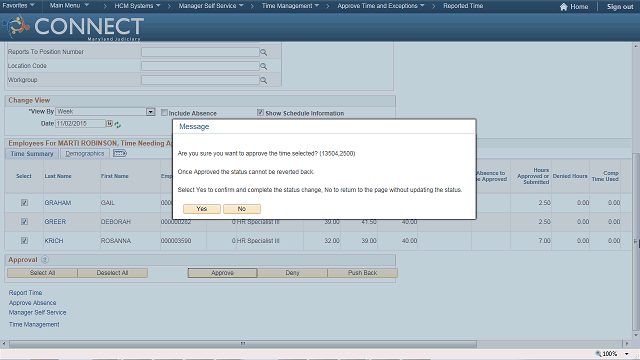Viewport: 640px width, 360px height.
Task: Open Reported Time breadcrumb item
Action: (463, 6)
